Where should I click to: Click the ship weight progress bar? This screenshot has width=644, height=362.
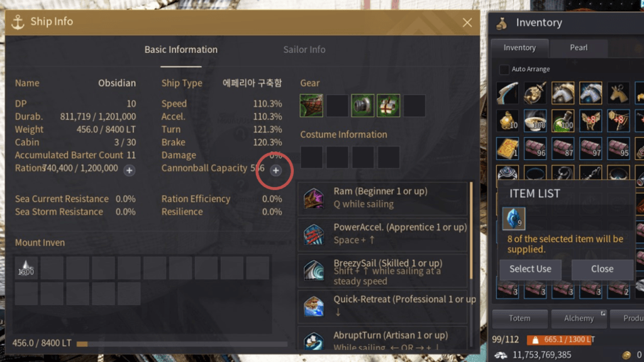coord(182,344)
